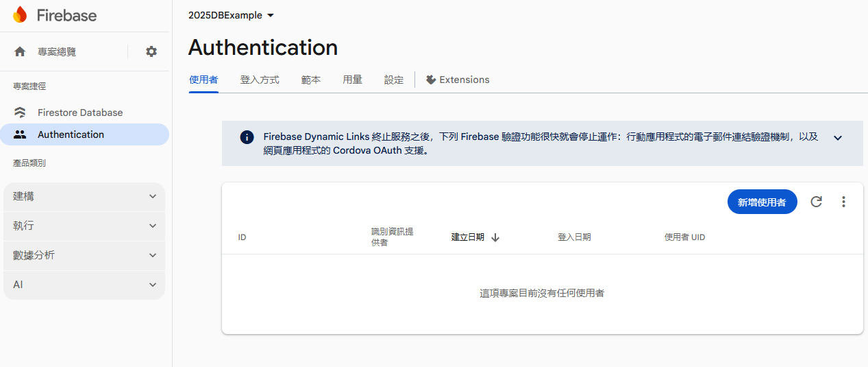Image resolution: width=868 pixels, height=367 pixels.
Task: Open the three-dot more options menu
Action: click(843, 202)
